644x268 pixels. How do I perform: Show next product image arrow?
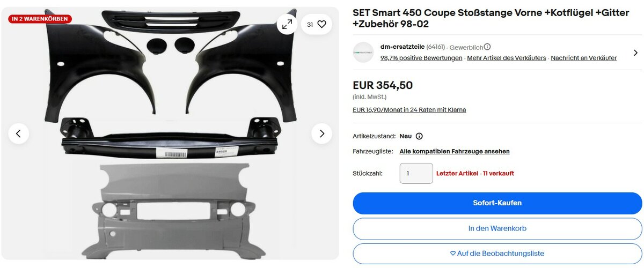(321, 133)
